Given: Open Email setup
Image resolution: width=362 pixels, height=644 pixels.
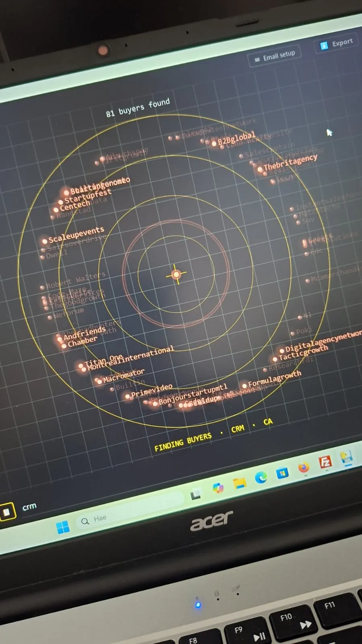Looking at the screenshot, I should point(275,56).
